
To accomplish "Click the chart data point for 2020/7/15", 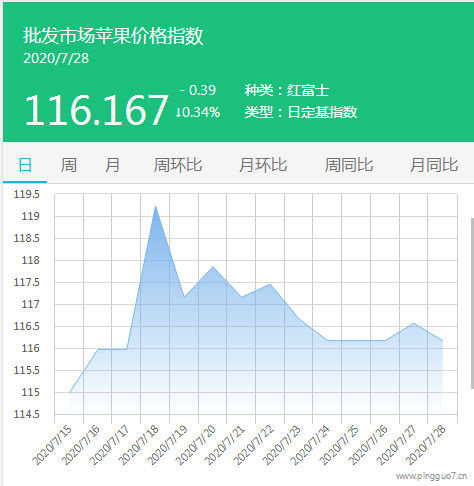I will coord(69,393).
